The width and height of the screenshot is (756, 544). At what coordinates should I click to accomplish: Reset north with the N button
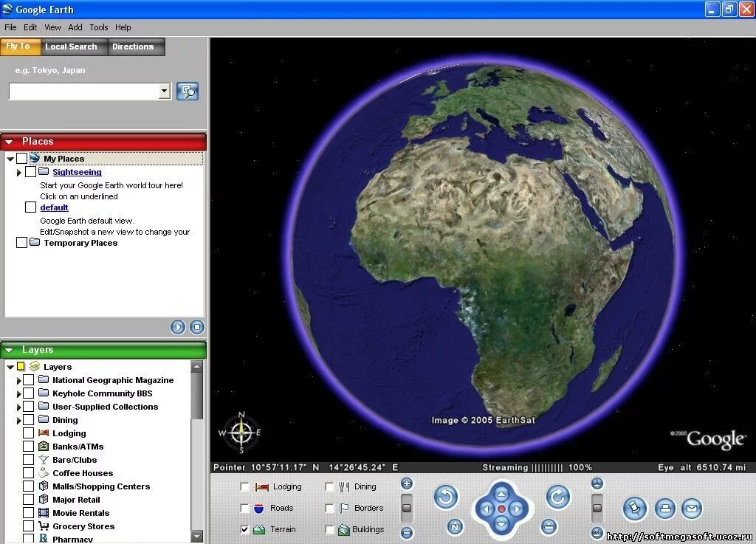[x=455, y=526]
